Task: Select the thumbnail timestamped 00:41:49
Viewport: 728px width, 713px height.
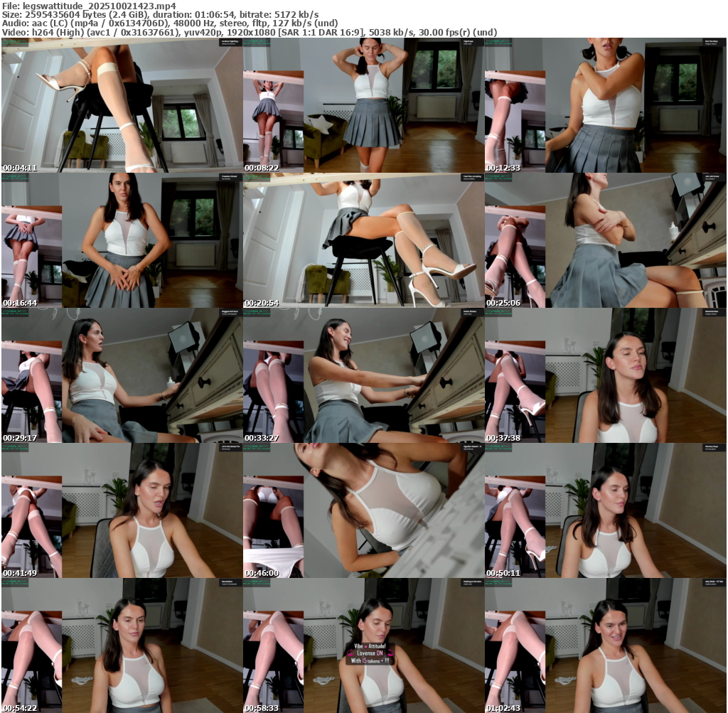Action: [122, 510]
